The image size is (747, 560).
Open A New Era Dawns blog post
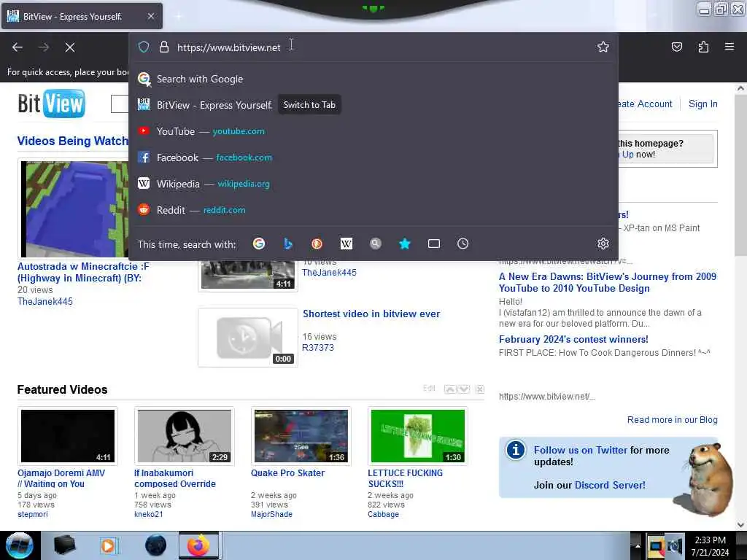(x=608, y=282)
